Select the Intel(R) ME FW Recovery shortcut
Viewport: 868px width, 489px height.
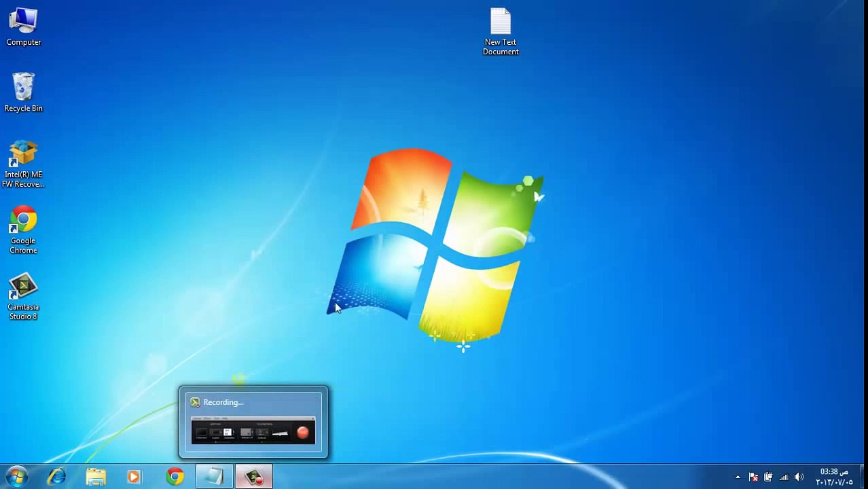[x=23, y=164]
